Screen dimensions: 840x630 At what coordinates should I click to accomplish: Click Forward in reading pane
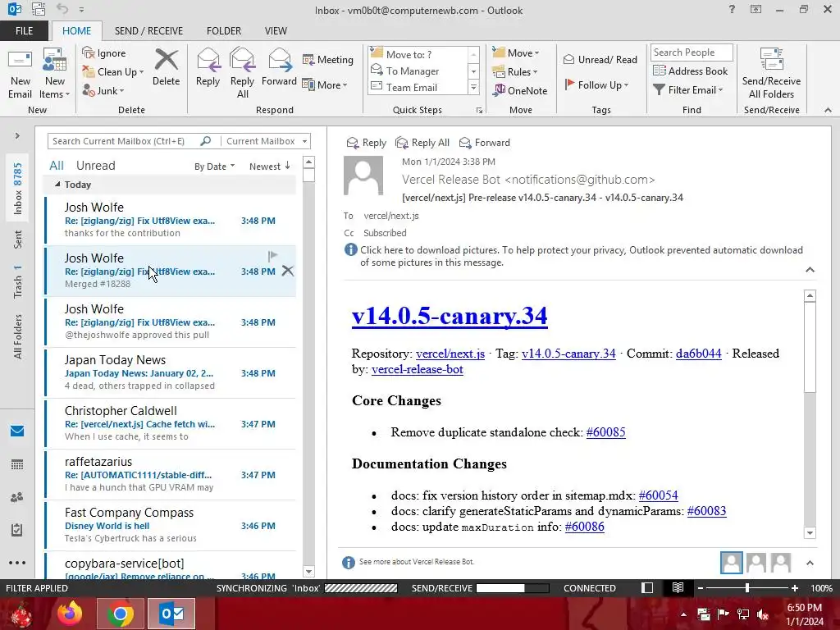(x=485, y=143)
